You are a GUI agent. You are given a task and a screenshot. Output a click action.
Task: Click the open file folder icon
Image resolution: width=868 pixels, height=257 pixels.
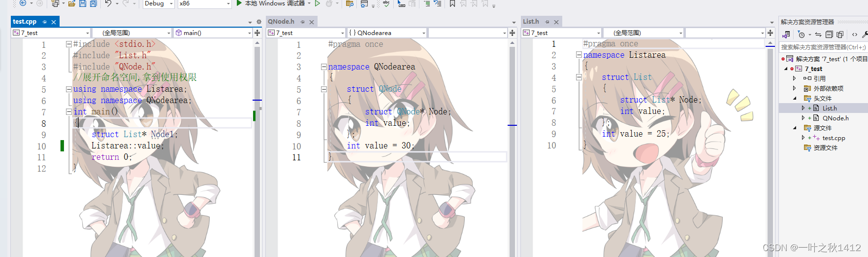point(72,3)
